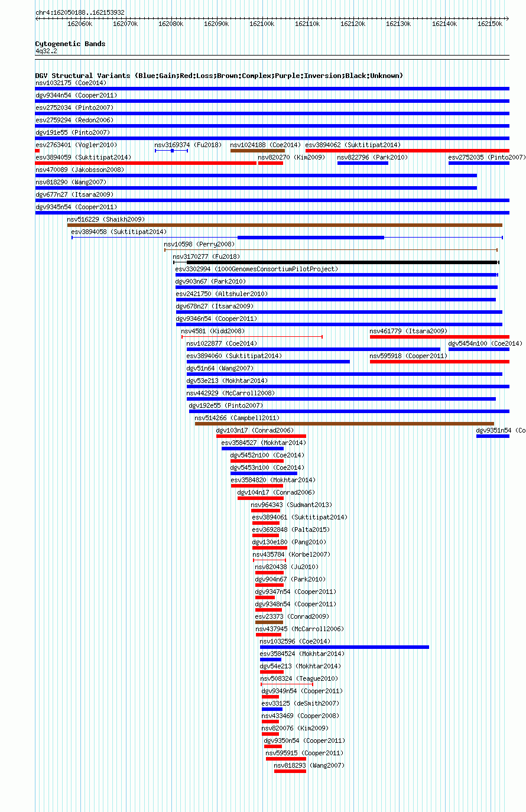Image resolution: width=526 pixels, height=812 pixels.
Task: Open nsv1022877 (Coe2014) label
Action: 222,343
